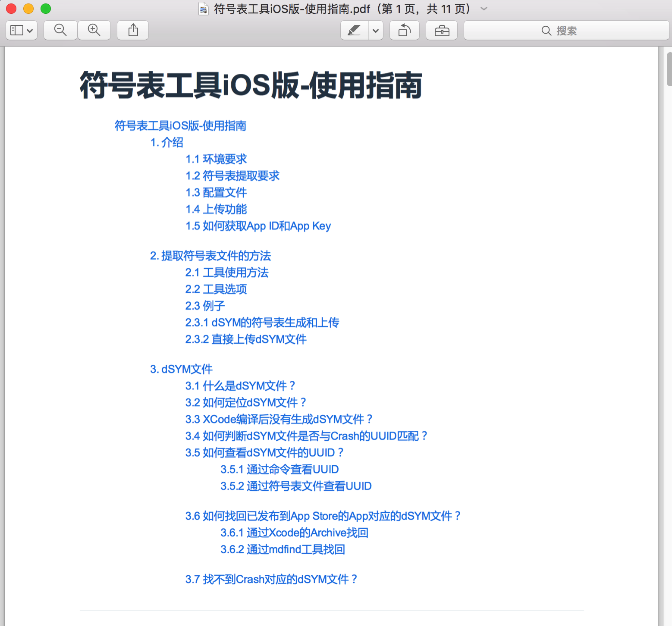Zoom in on the PDF page

[x=94, y=30]
